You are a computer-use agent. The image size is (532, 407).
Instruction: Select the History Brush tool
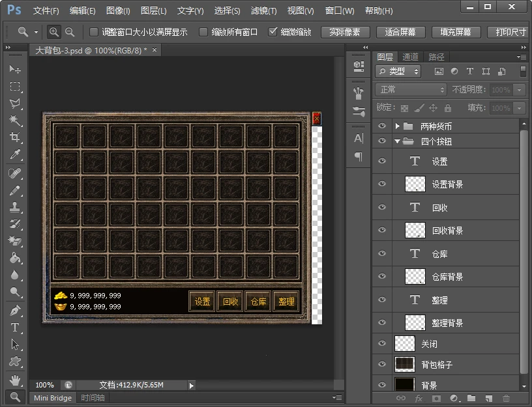[x=15, y=224]
